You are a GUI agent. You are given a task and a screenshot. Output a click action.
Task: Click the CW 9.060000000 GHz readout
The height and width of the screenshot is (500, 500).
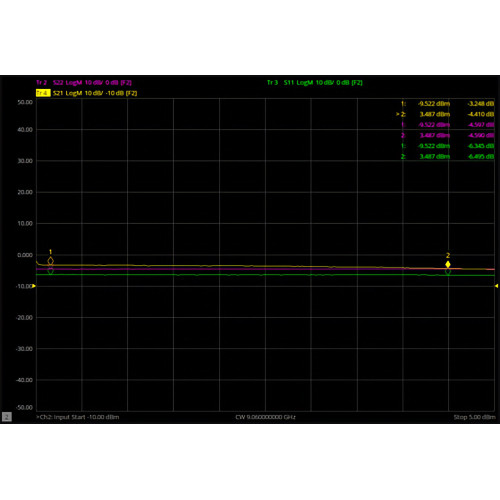(x=265, y=417)
